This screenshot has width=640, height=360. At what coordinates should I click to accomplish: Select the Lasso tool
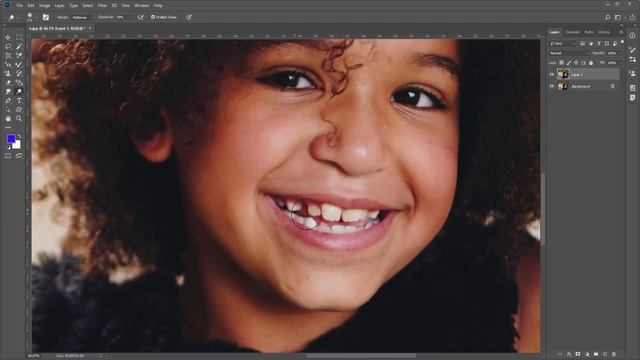click(8, 47)
